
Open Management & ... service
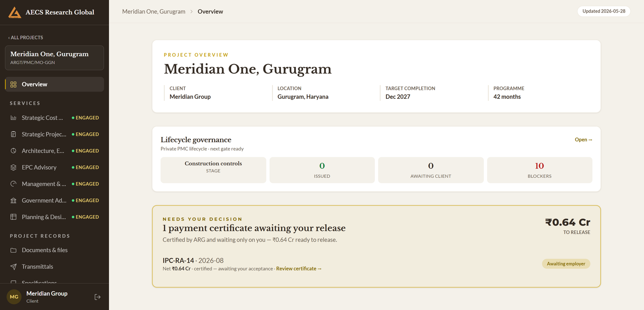point(54,184)
